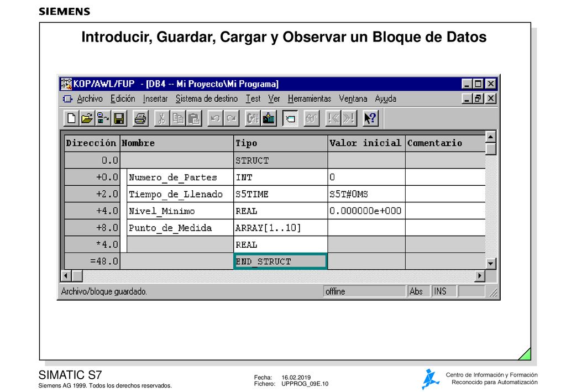Open the Insertar menu

tap(155, 98)
